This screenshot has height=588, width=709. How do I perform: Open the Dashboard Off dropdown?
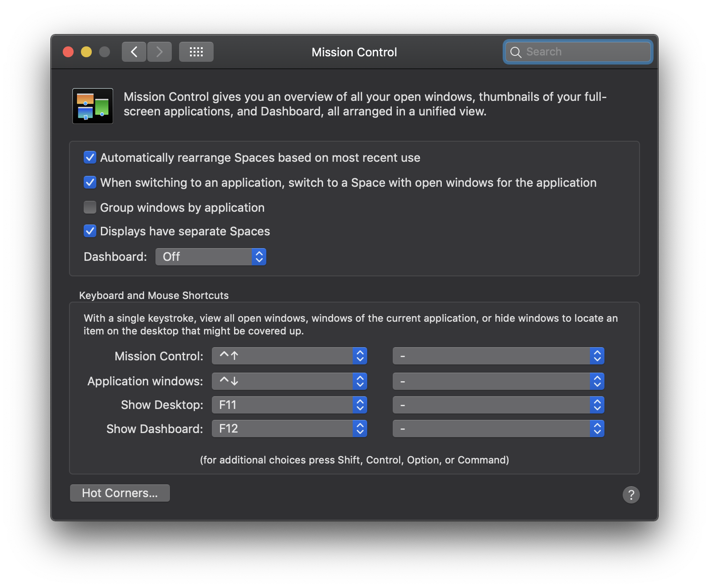point(211,257)
